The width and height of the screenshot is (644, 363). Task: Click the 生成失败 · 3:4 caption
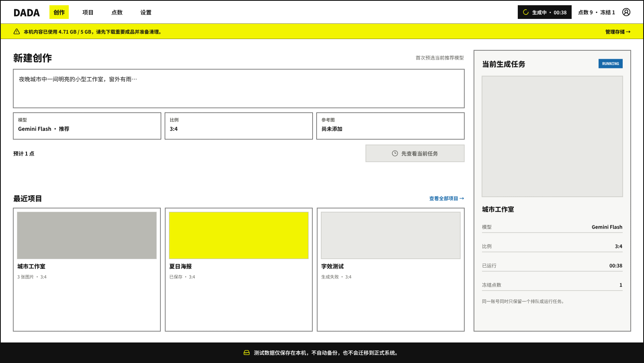coord(336,277)
